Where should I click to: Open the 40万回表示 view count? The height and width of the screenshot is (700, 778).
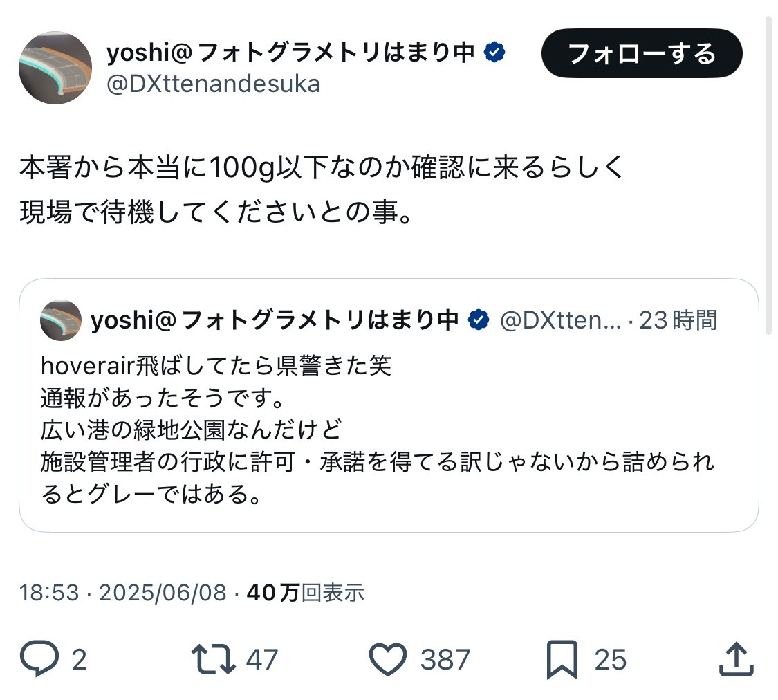(305, 592)
